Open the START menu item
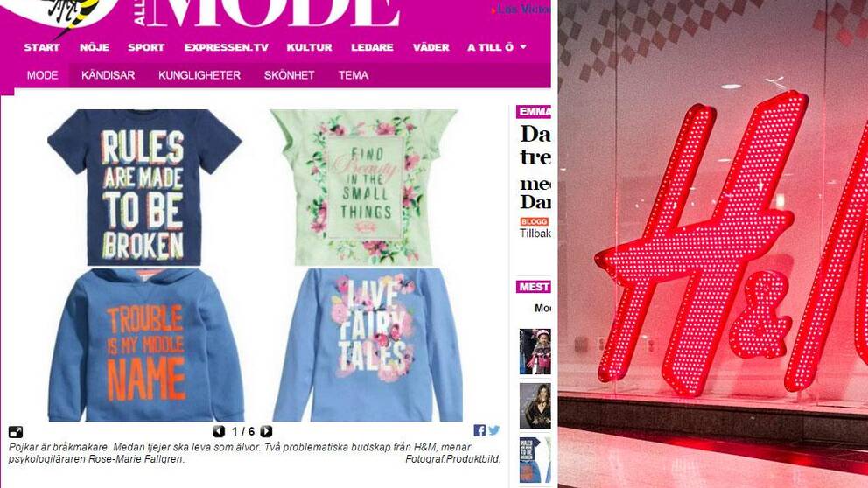 42,47
